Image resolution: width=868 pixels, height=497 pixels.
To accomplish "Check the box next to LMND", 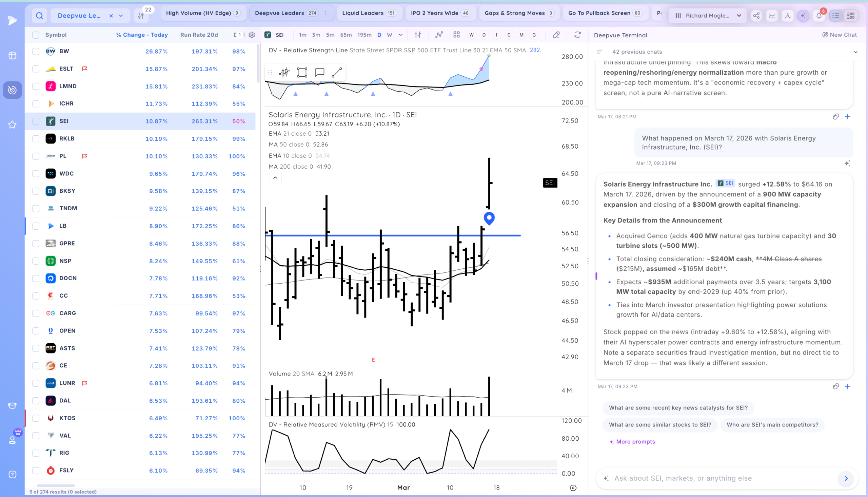I will (36, 87).
